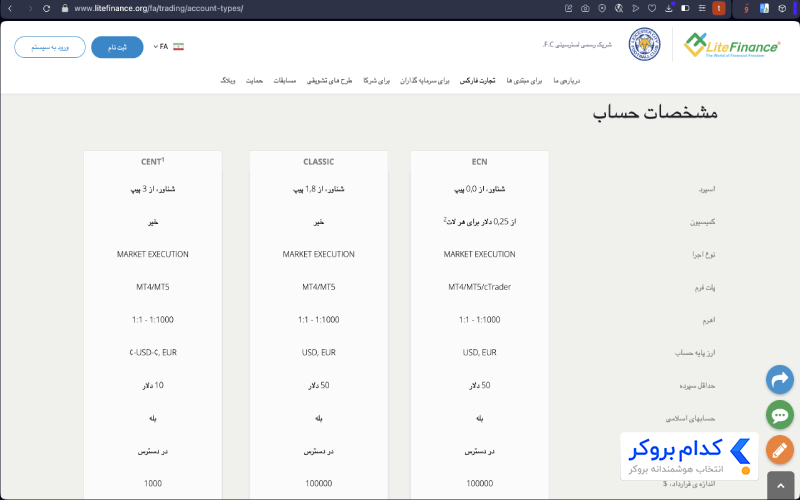Go back with the browser back arrow
The width and height of the screenshot is (800, 500).
pyautogui.click(x=10, y=8)
